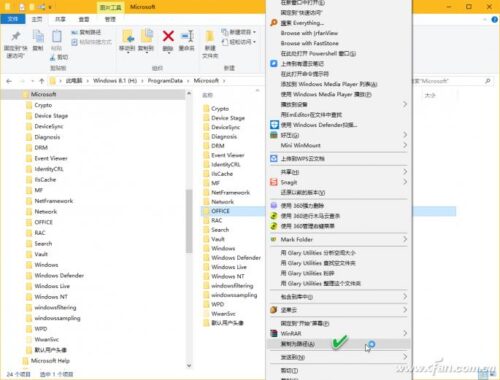Click the Up one level arrow
This screenshot has height=380, width=500.
[x=42, y=81]
